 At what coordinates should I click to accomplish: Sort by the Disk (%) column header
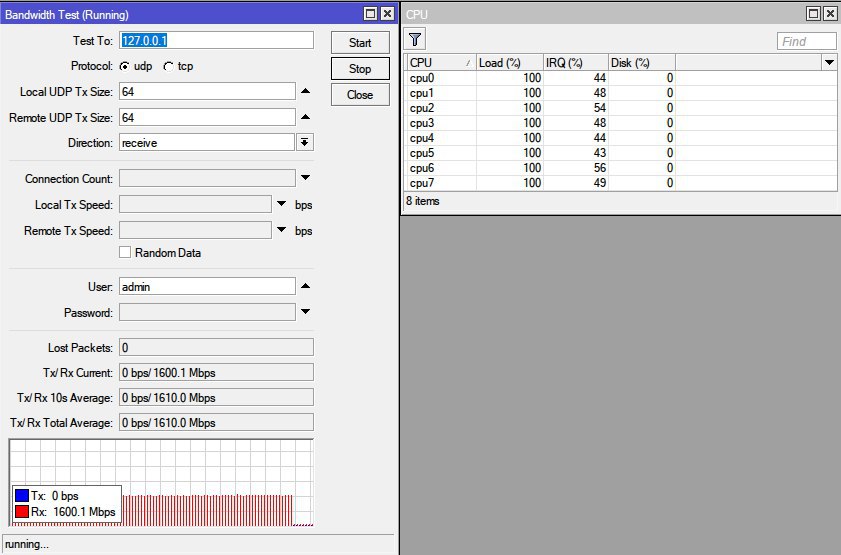coord(641,63)
